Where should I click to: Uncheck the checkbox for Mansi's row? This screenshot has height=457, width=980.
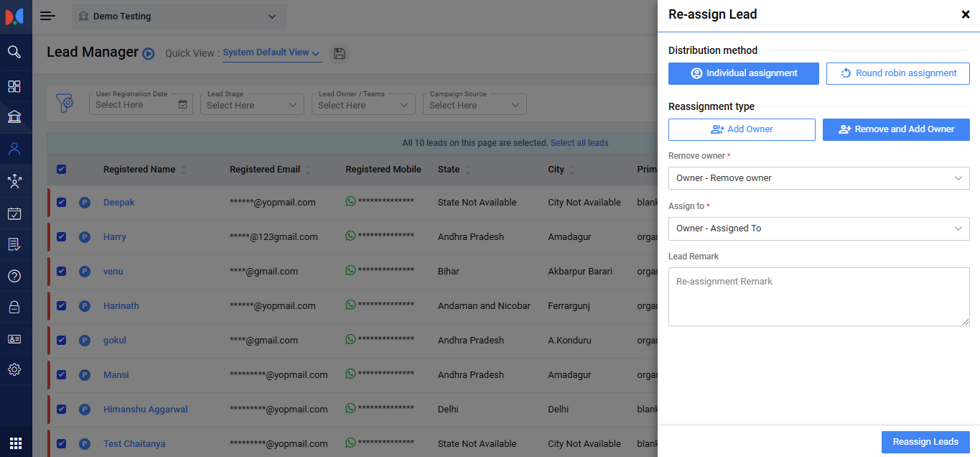(x=61, y=374)
